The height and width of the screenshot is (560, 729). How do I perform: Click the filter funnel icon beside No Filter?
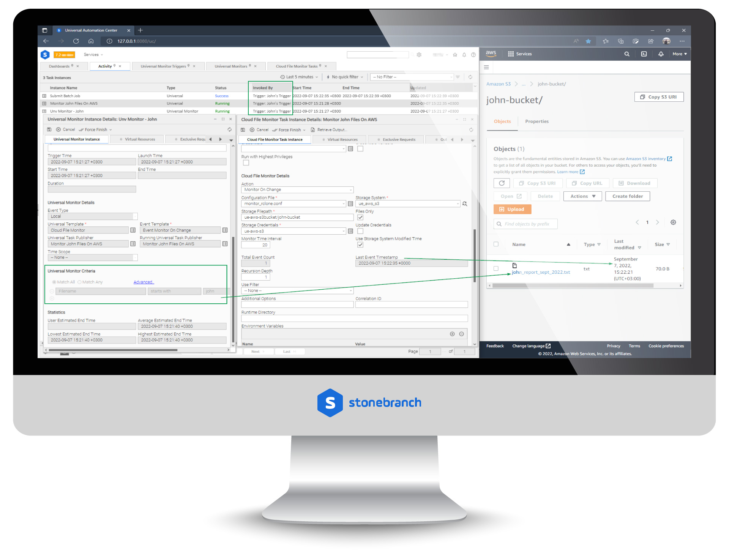458,77
